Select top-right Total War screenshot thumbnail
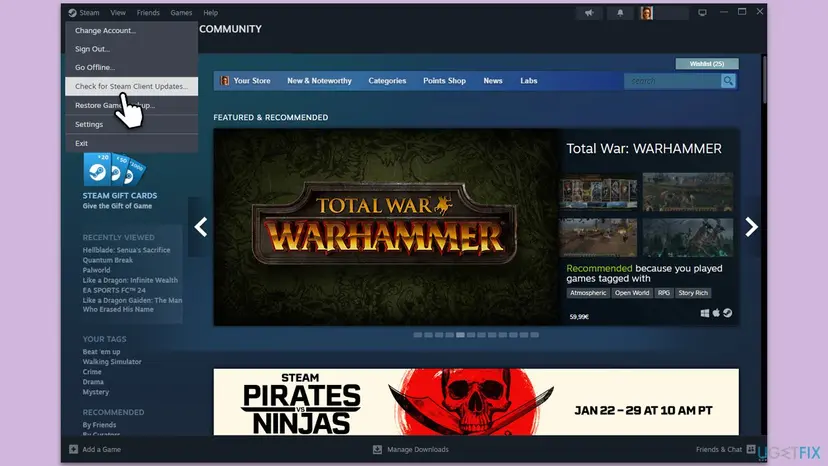The image size is (828, 466). pos(688,192)
